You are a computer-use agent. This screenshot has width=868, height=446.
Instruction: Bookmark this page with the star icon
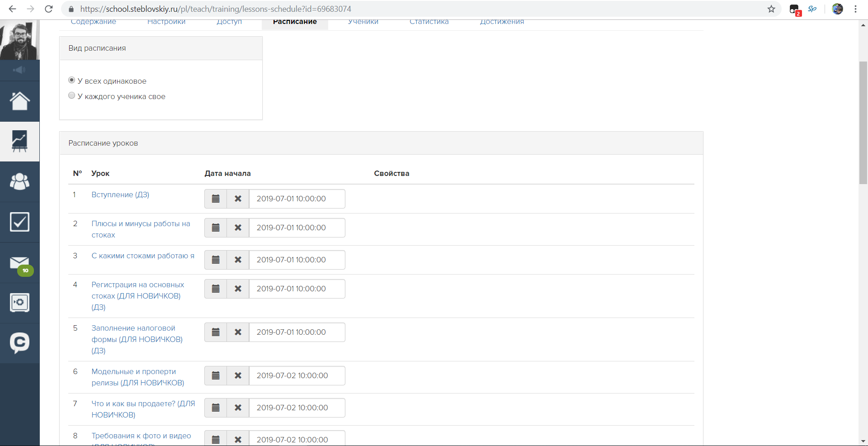pyautogui.click(x=771, y=9)
